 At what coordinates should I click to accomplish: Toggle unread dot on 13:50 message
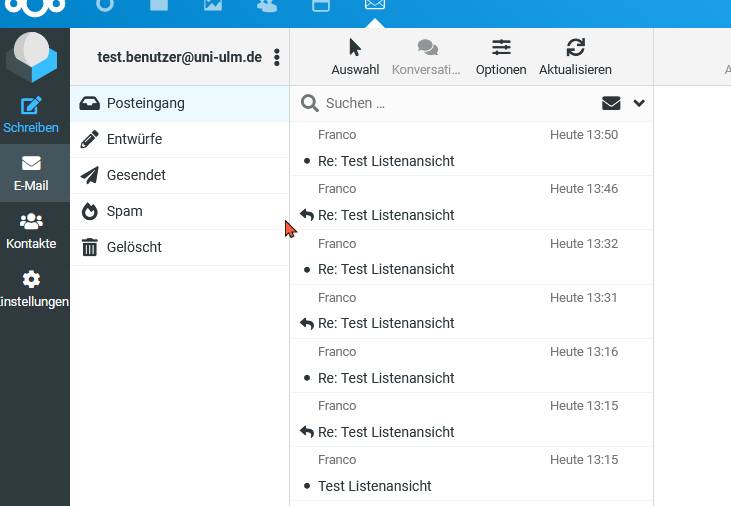tap(307, 161)
